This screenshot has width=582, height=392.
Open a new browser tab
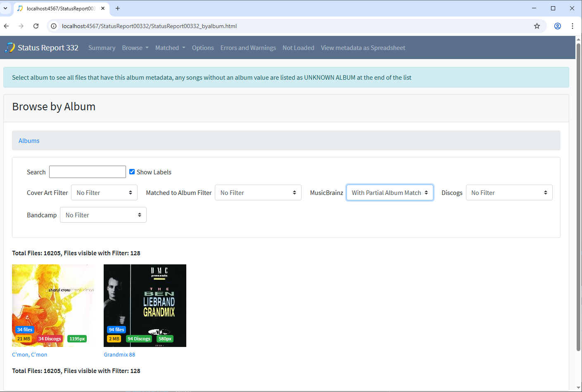coord(118,8)
